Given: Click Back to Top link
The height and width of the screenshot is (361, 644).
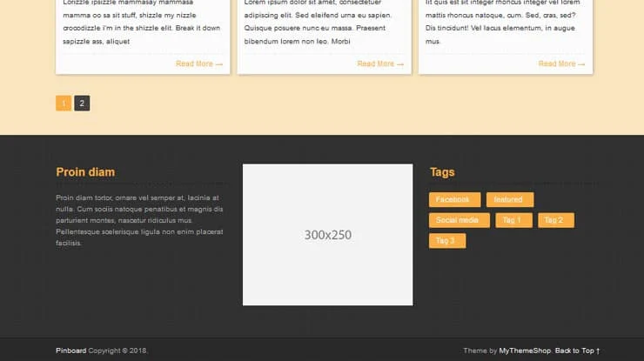Looking at the screenshot, I should pyautogui.click(x=578, y=351).
